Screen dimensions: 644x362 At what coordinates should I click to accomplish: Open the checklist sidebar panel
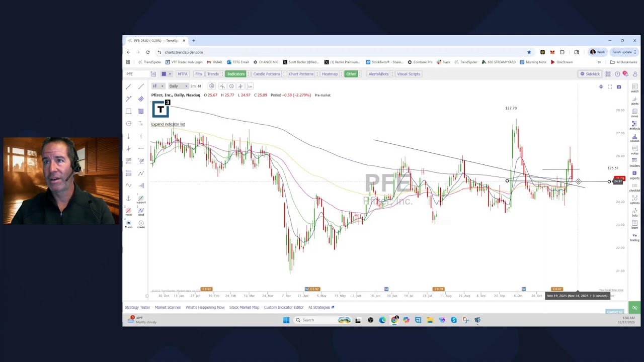[634, 187]
